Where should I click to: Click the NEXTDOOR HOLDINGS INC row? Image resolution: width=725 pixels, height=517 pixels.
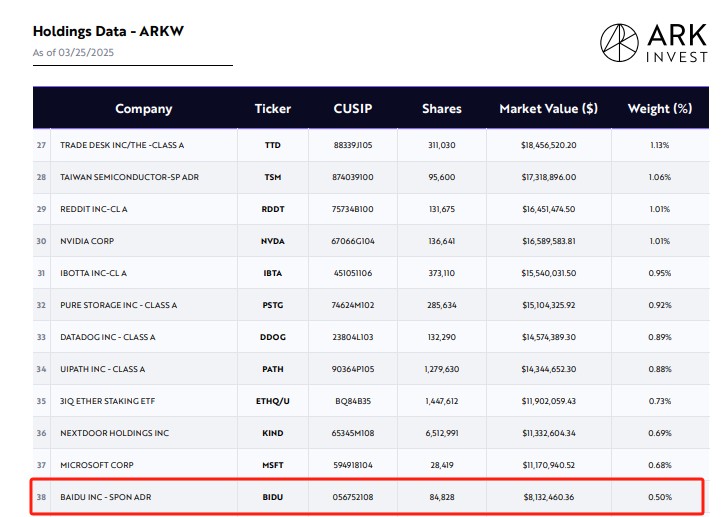370,433
